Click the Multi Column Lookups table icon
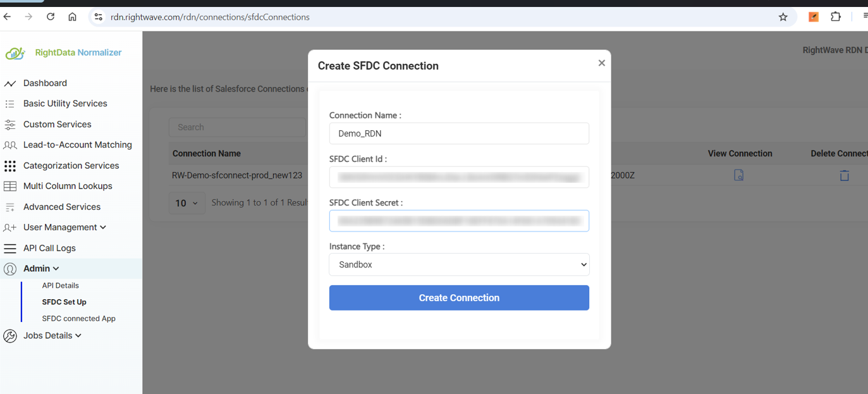 tap(10, 186)
